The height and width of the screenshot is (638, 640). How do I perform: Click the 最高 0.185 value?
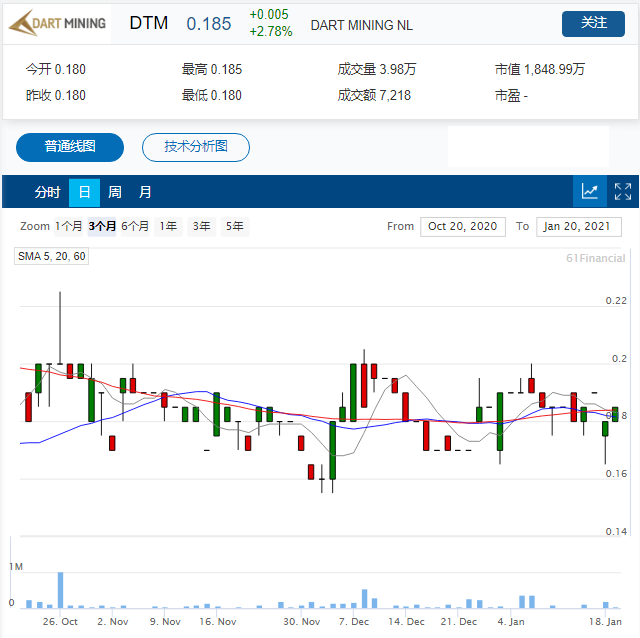[212, 69]
